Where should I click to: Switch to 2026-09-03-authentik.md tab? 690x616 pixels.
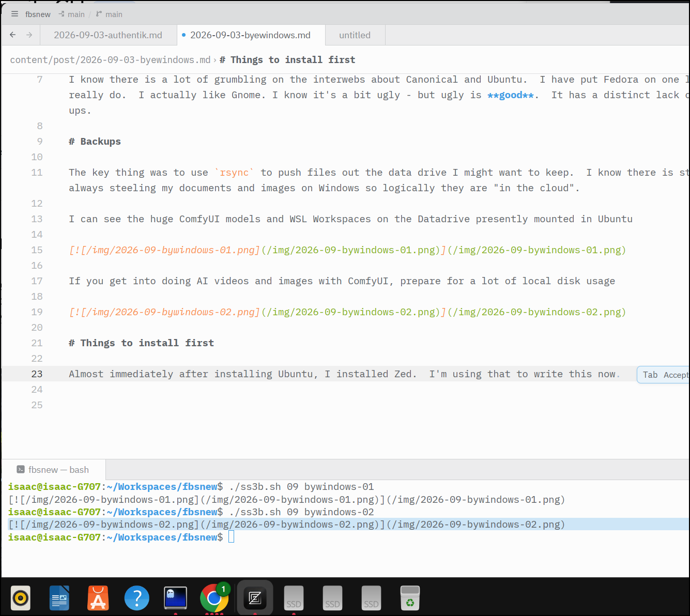(108, 35)
